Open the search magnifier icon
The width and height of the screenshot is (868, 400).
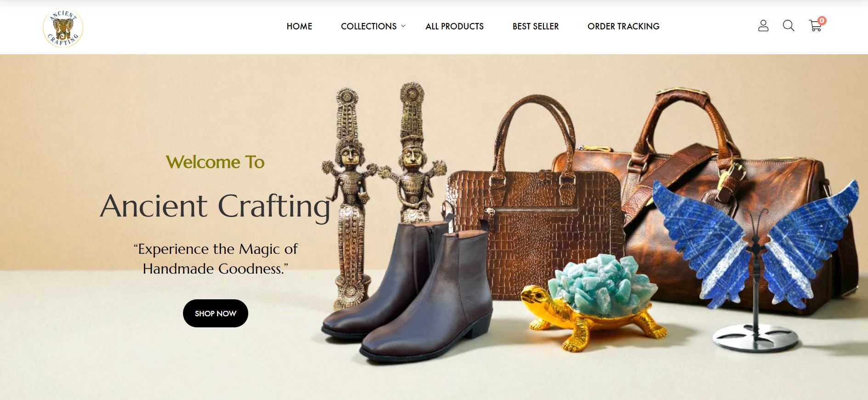(788, 26)
